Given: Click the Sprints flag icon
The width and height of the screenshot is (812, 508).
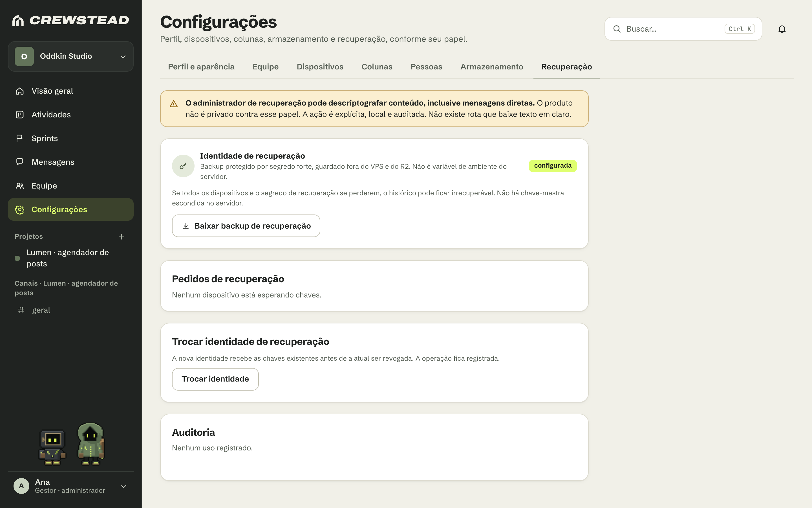Looking at the screenshot, I should pyautogui.click(x=20, y=138).
